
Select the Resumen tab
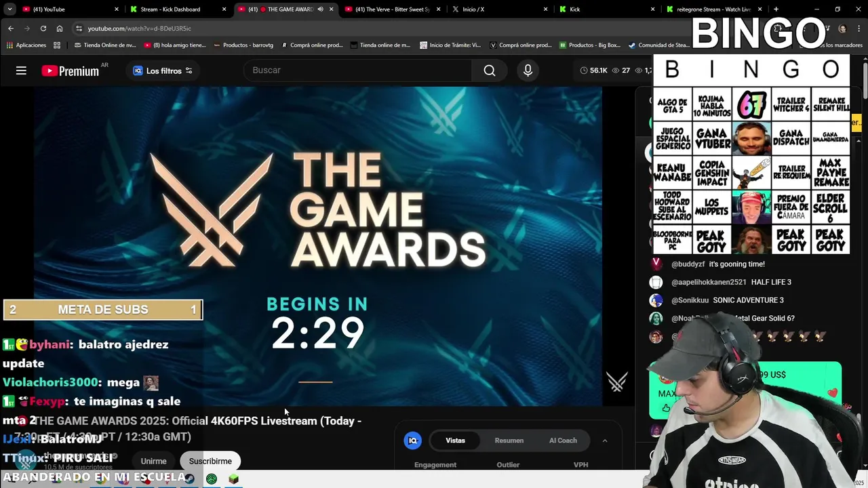point(509,441)
